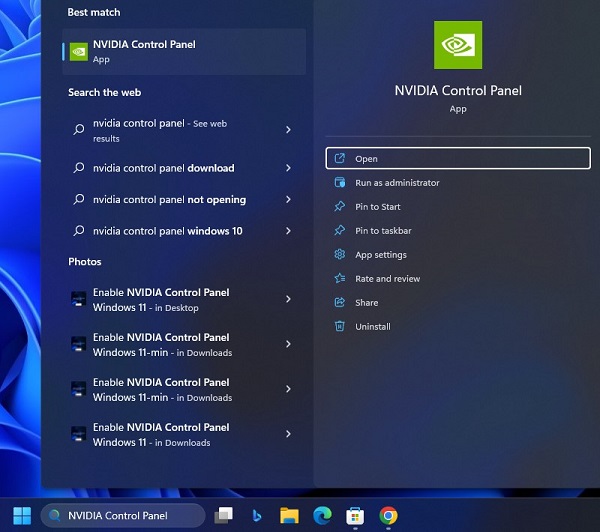Image resolution: width=600 pixels, height=532 pixels.
Task: Click the large NVIDIA logo in the details pane
Action: pos(458,45)
